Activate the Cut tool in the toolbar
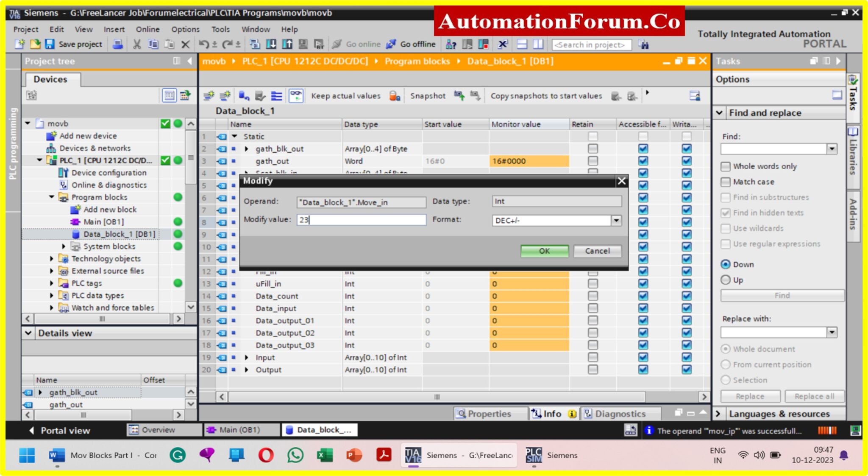This screenshot has height=476, width=868. click(136, 44)
